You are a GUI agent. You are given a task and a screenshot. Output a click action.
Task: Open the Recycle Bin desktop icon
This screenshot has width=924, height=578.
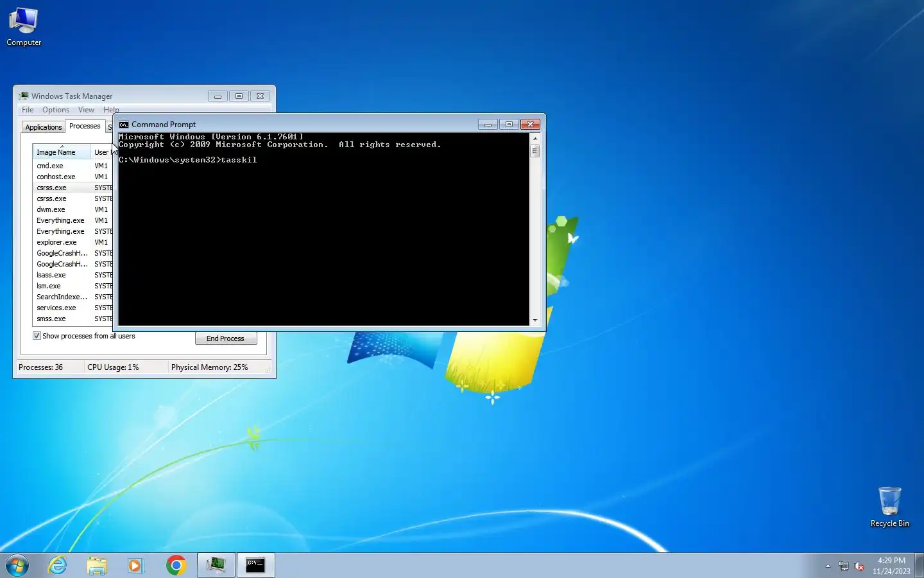(889, 507)
